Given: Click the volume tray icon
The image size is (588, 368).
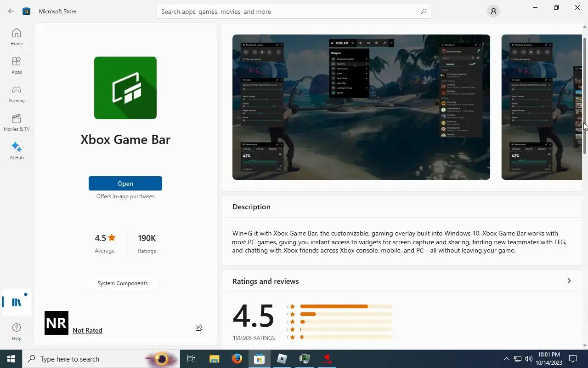Looking at the screenshot, I should point(528,359).
